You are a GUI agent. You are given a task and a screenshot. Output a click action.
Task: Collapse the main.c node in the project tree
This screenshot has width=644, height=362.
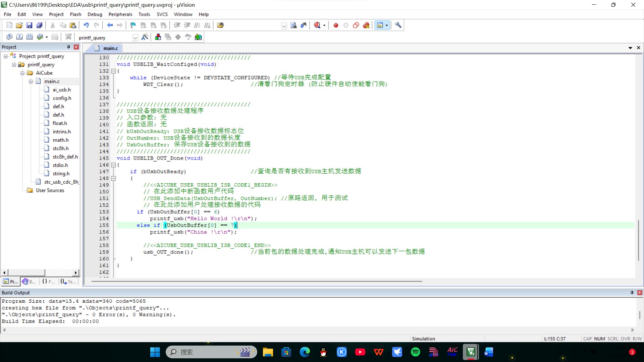click(x=31, y=81)
